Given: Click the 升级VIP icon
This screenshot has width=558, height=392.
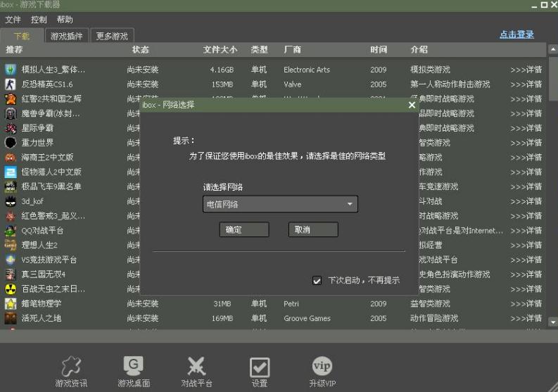Looking at the screenshot, I should tap(322, 366).
